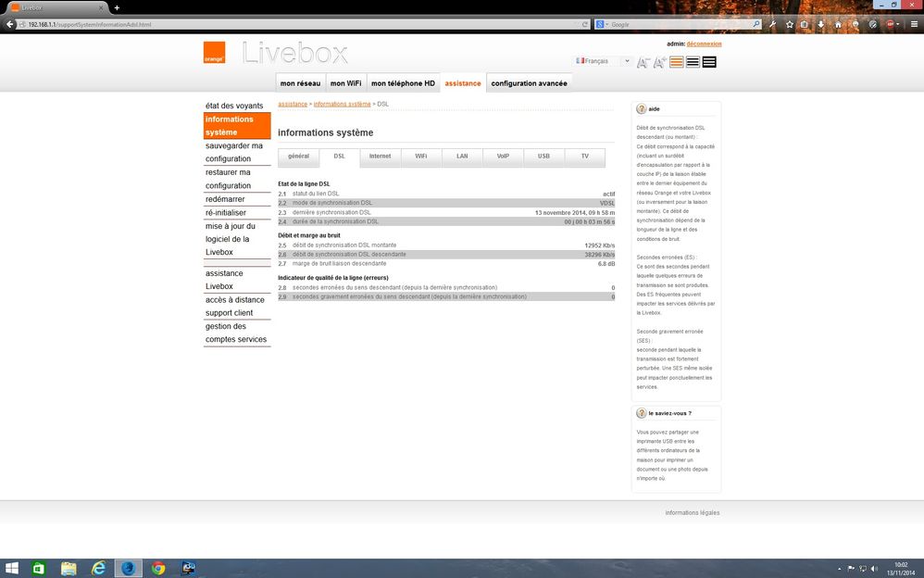Click the search magnifier icon
Screen dimensions: 924x578
[x=756, y=24]
